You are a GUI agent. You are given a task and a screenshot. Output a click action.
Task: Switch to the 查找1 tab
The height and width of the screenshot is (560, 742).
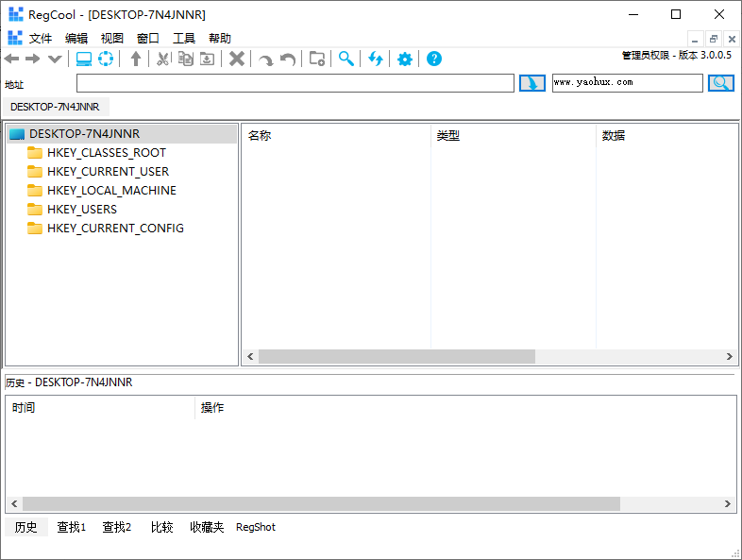pos(72,527)
